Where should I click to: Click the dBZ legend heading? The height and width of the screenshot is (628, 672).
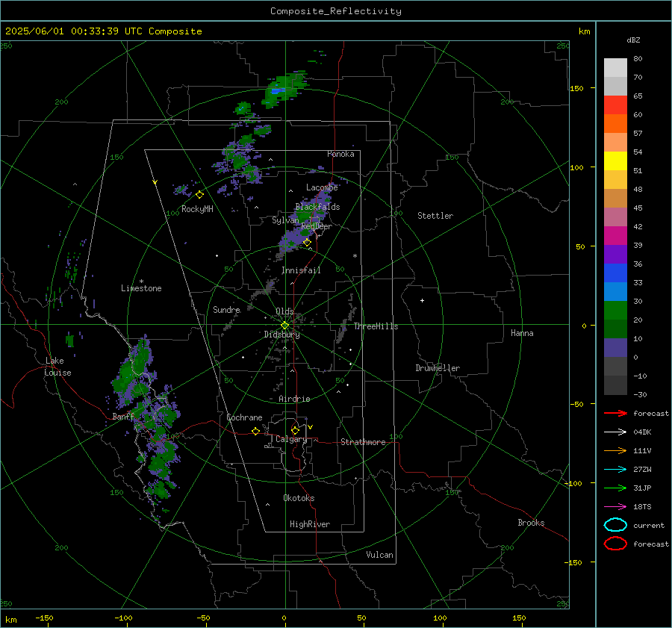tap(633, 40)
